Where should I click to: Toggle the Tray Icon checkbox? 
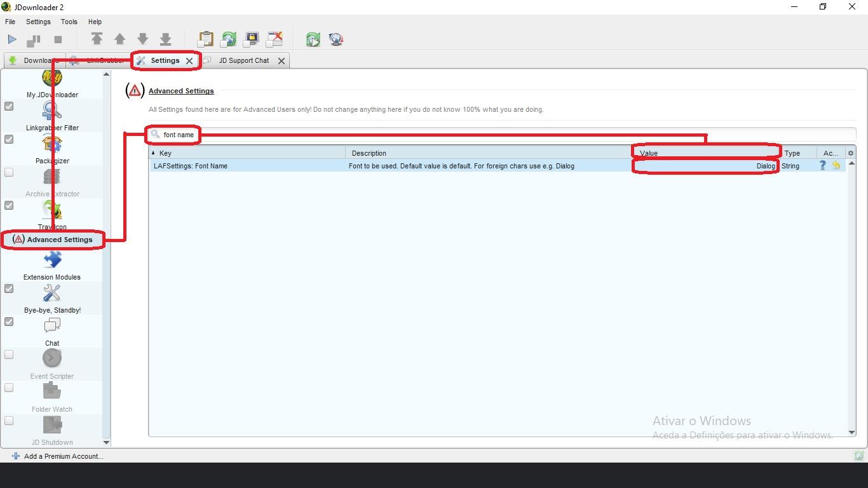pyautogui.click(x=9, y=205)
